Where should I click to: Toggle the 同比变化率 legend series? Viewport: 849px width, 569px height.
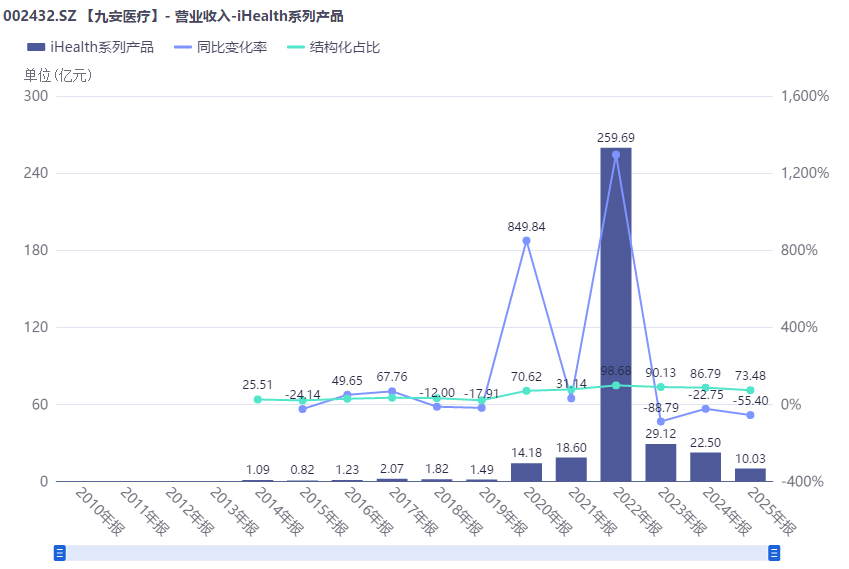click(220, 47)
